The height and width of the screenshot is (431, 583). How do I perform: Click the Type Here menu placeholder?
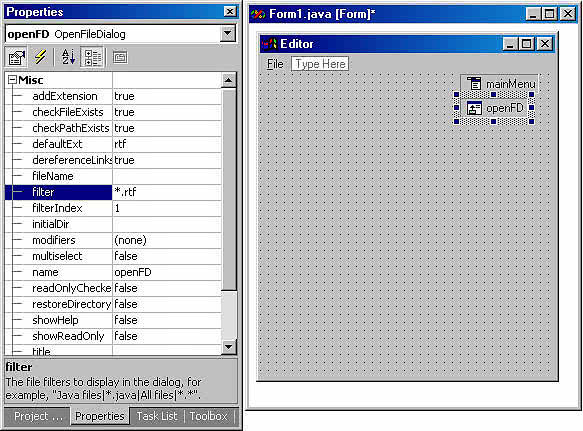320,64
